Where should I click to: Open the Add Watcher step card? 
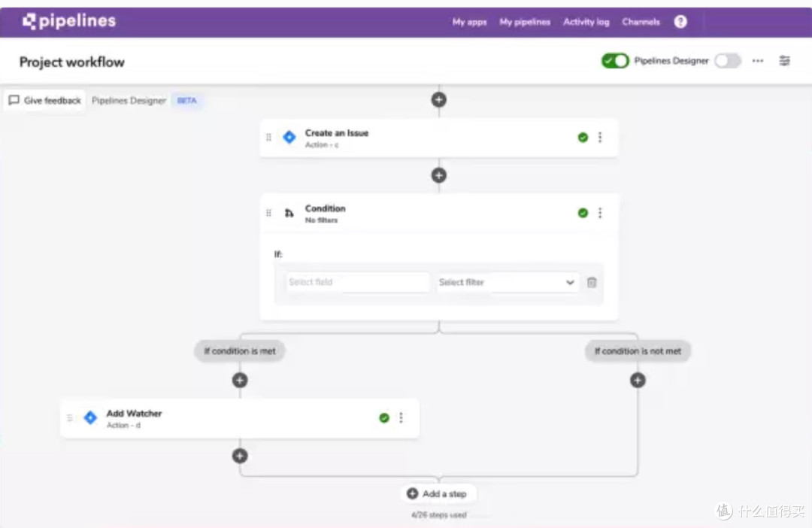tap(240, 418)
